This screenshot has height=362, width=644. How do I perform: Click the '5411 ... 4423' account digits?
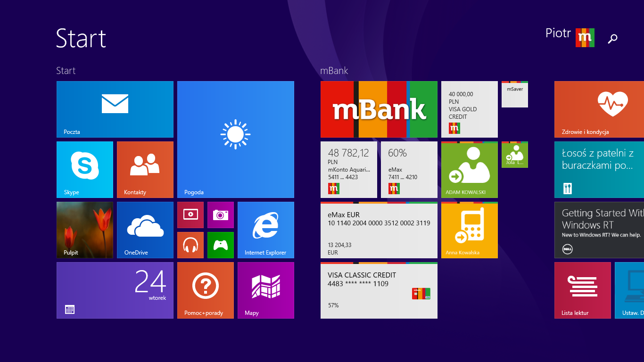pyautogui.click(x=343, y=177)
